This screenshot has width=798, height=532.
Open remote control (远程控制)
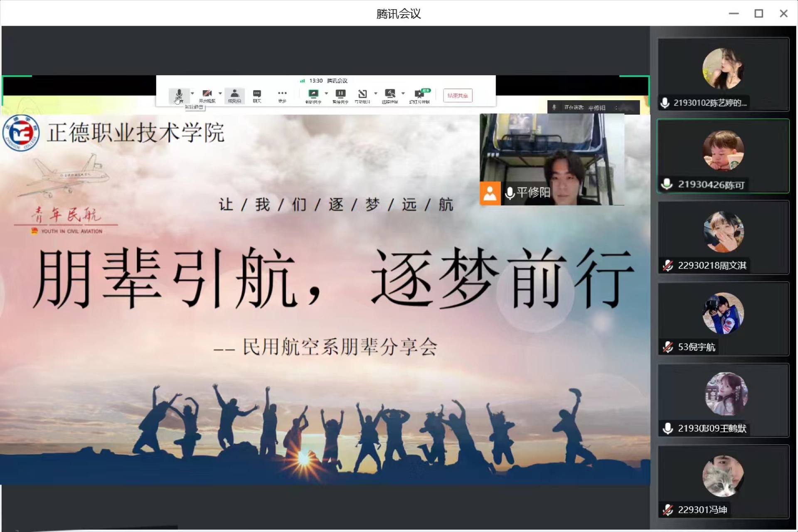(x=389, y=96)
